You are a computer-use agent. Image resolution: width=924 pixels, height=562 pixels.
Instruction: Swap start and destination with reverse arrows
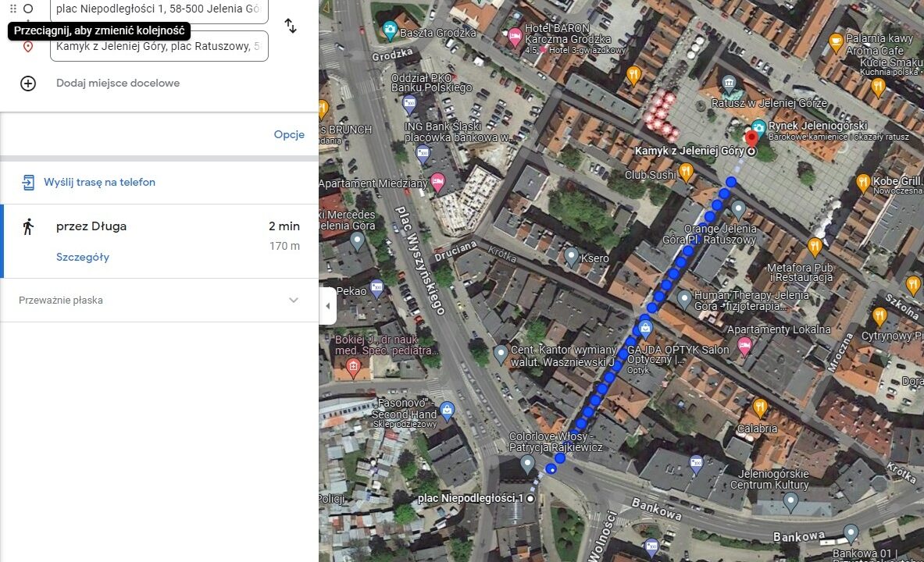tap(291, 26)
